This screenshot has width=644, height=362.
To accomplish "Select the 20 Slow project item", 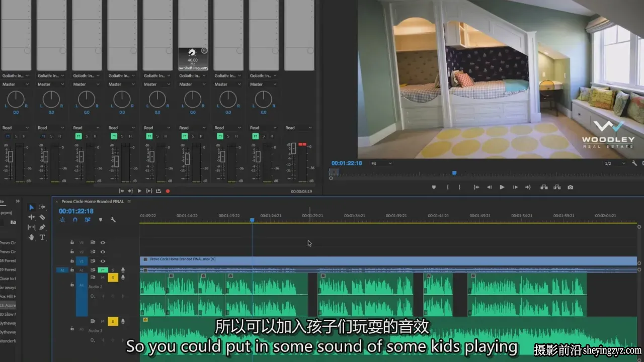I will [x=8, y=314].
